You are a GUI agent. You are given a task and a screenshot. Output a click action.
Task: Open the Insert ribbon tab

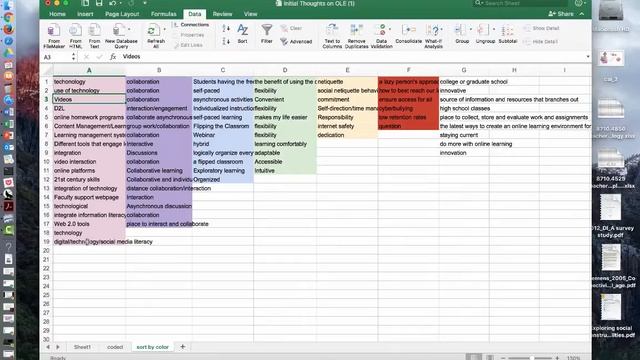coord(85,14)
